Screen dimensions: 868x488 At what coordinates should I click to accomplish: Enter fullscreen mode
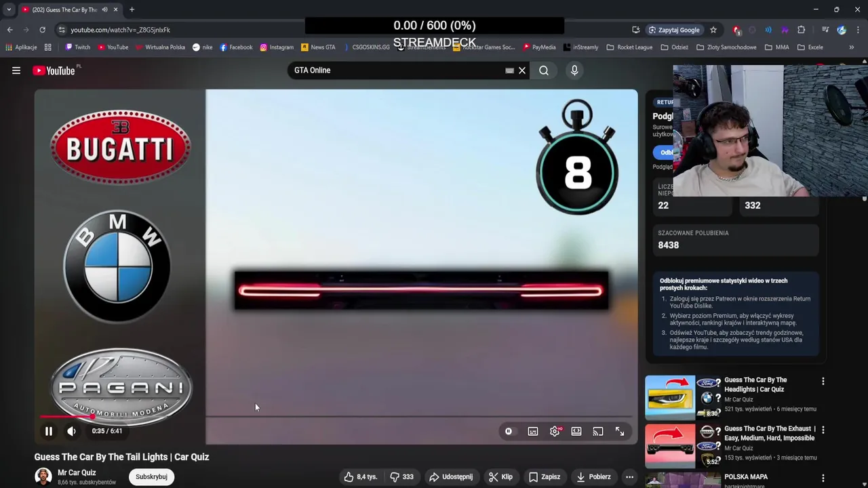pos(620,431)
